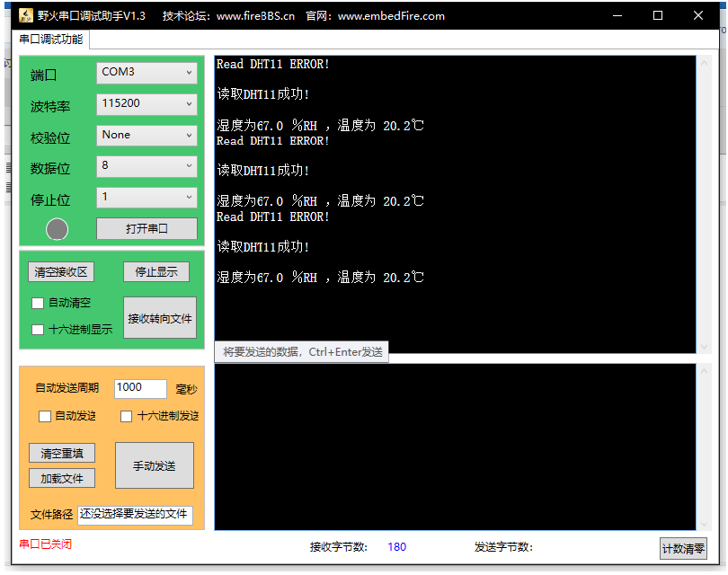Click 接收转向文件 to redirect received data
This screenshot has width=728, height=575.
click(160, 317)
